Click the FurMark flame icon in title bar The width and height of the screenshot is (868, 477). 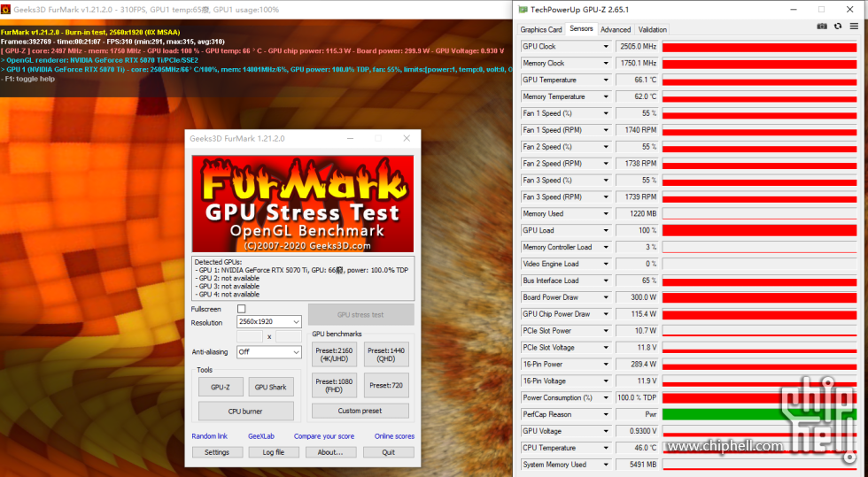(5, 10)
